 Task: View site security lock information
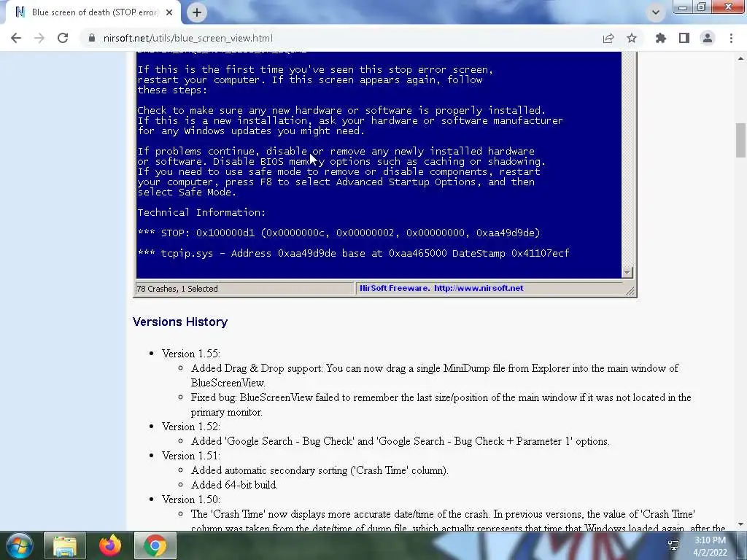(x=91, y=38)
